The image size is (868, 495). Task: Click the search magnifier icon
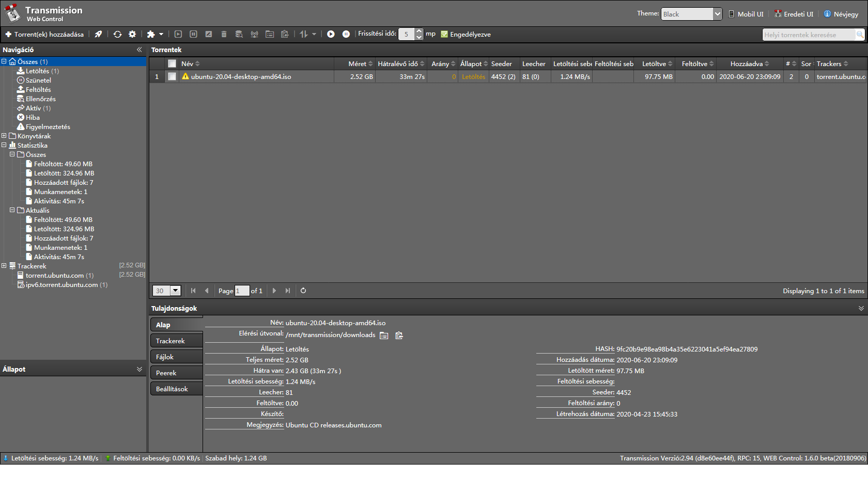(x=860, y=35)
